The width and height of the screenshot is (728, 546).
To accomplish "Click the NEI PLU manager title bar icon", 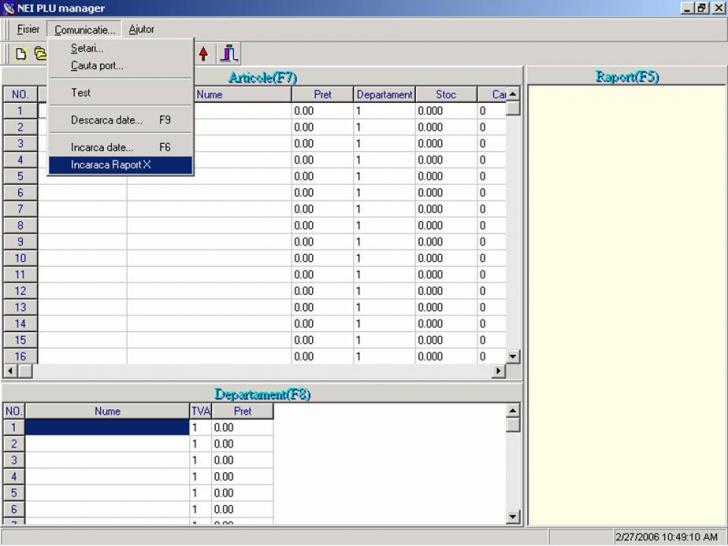I will [9, 8].
